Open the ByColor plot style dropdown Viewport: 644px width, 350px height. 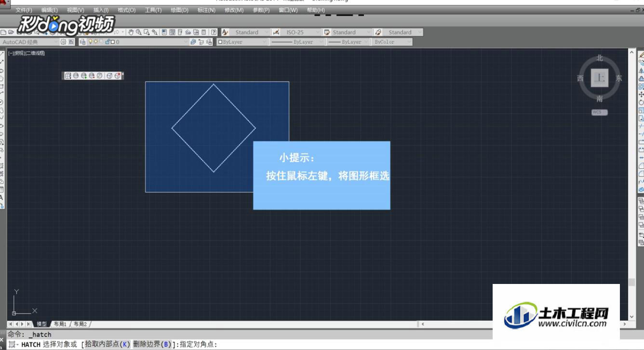pos(392,42)
